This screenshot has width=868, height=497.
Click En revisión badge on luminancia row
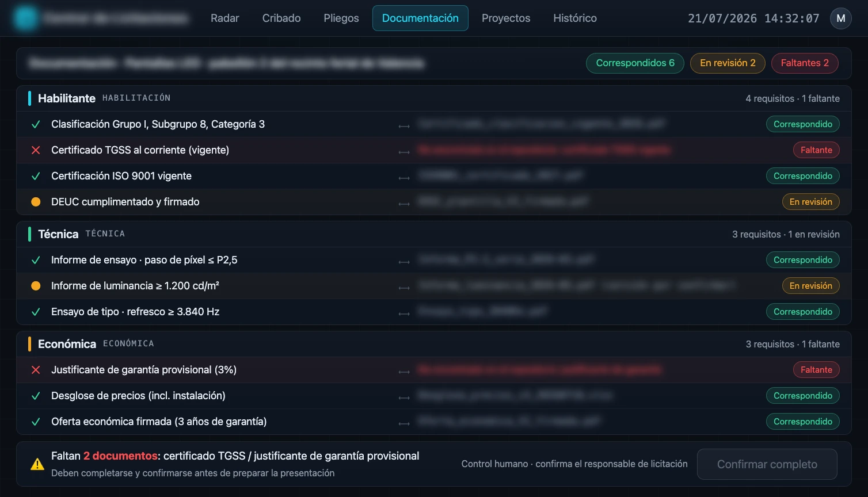[810, 286]
